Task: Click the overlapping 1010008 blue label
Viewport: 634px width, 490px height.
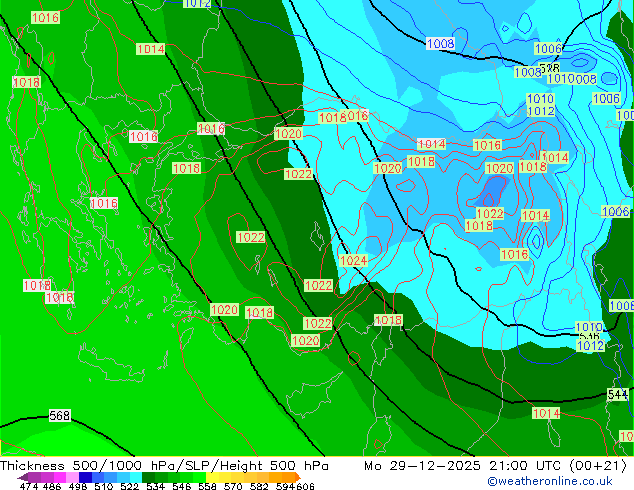Action: click(x=572, y=79)
